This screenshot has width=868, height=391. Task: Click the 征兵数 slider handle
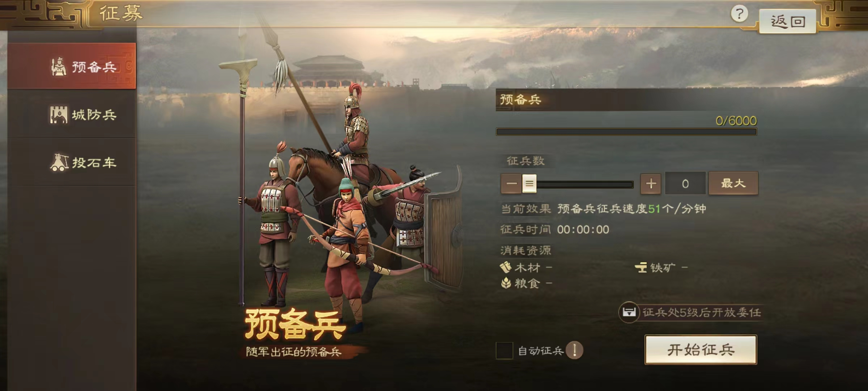(x=529, y=184)
